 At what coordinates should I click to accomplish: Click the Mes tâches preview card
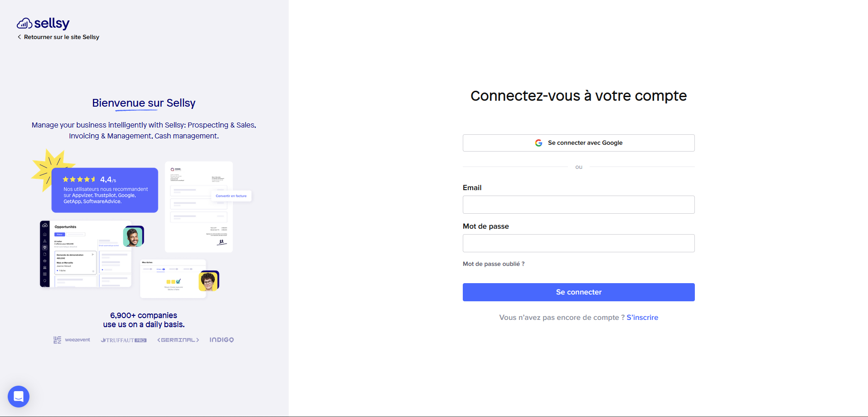(x=173, y=279)
